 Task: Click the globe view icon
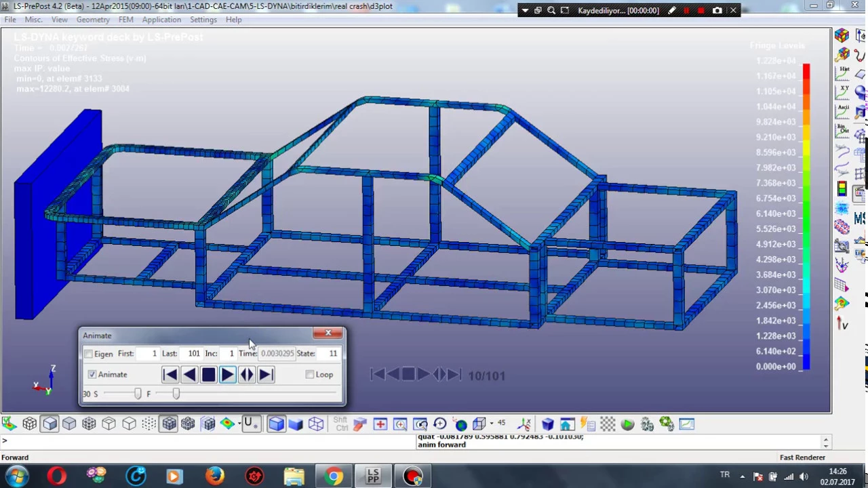[x=460, y=424]
